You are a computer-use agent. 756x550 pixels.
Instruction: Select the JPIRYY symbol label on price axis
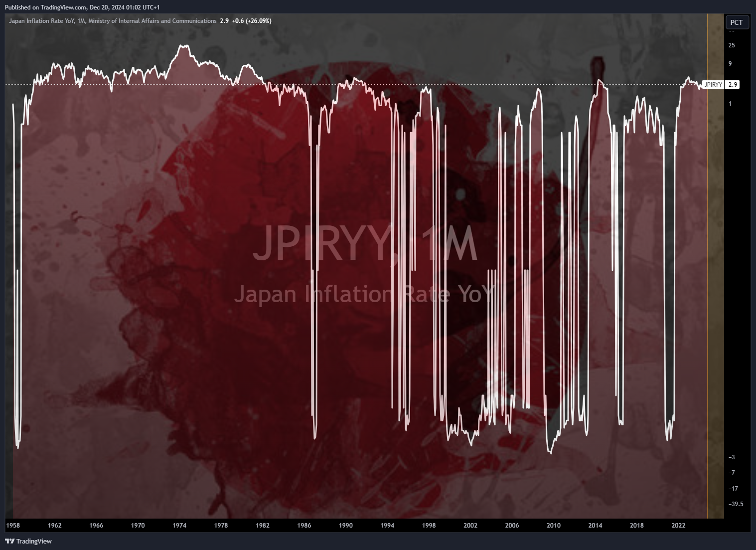coord(713,85)
